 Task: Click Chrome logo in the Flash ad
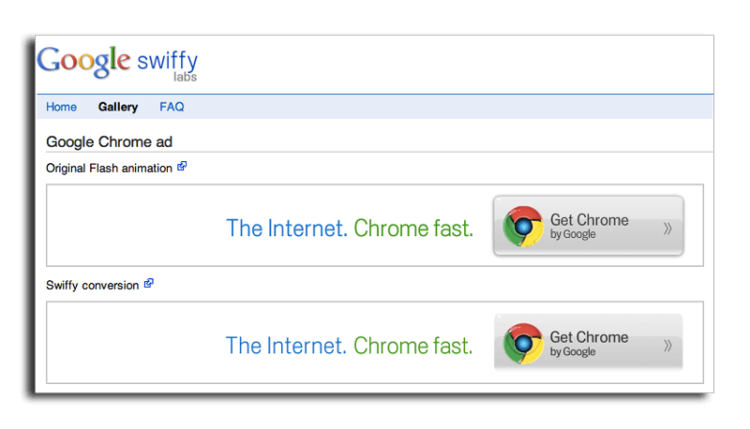(x=523, y=226)
